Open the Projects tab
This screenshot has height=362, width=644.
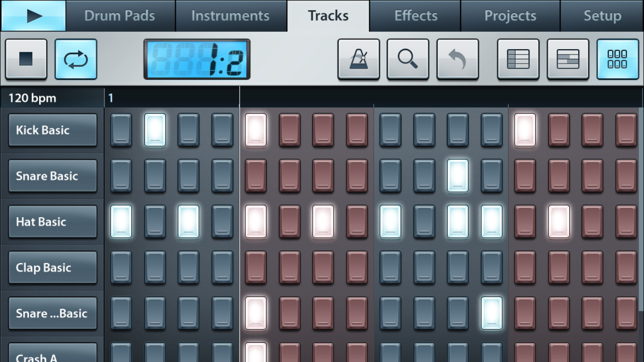510,16
